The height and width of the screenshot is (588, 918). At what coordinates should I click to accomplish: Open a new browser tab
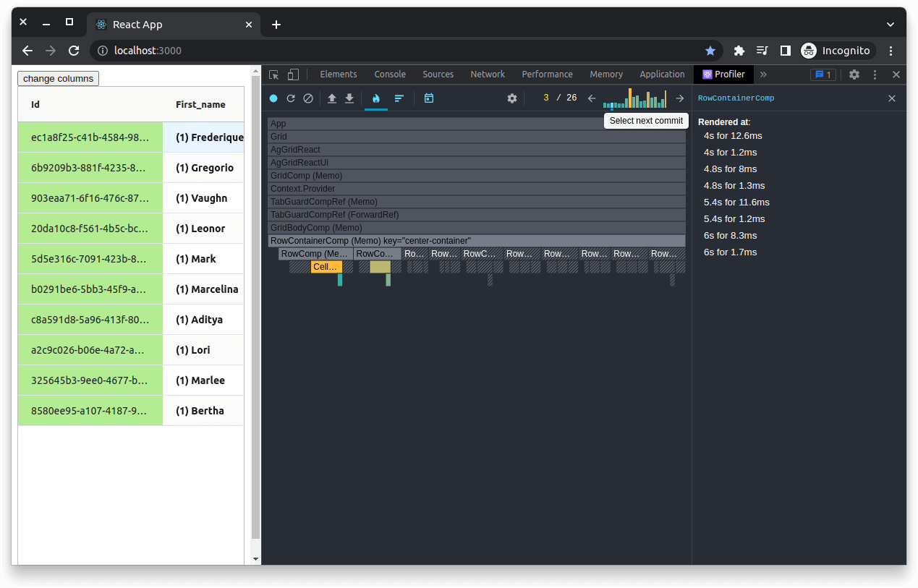[276, 25]
